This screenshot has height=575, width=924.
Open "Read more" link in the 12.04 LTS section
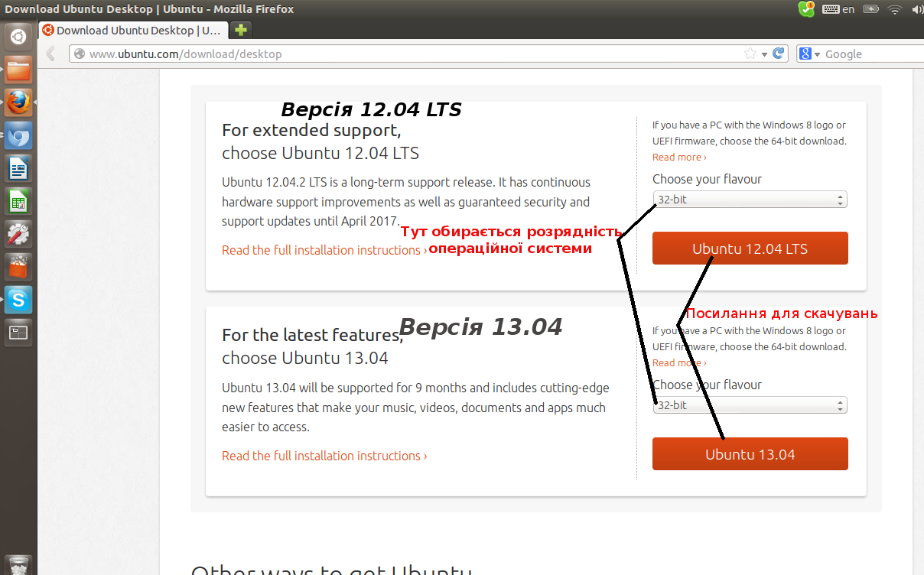tap(679, 158)
